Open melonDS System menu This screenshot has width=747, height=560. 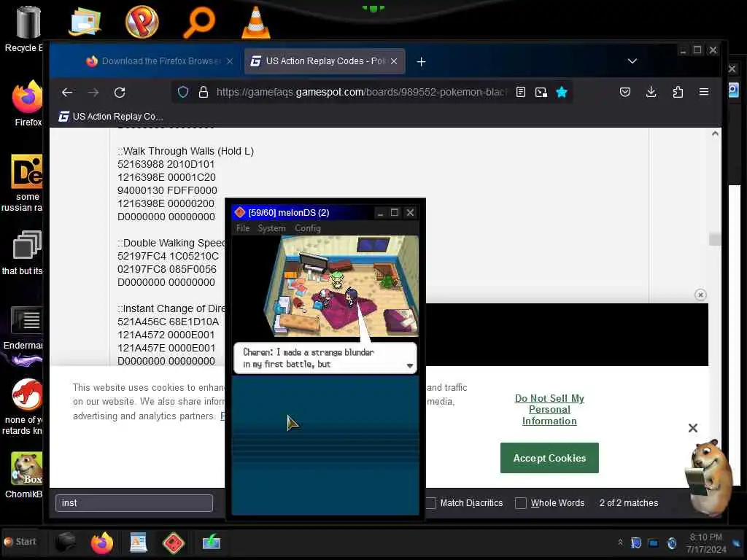coord(271,228)
